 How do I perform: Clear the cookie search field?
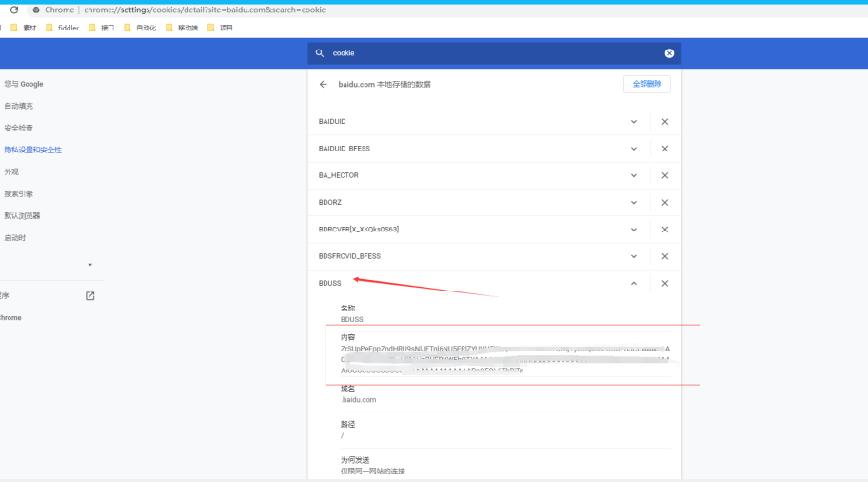click(669, 53)
